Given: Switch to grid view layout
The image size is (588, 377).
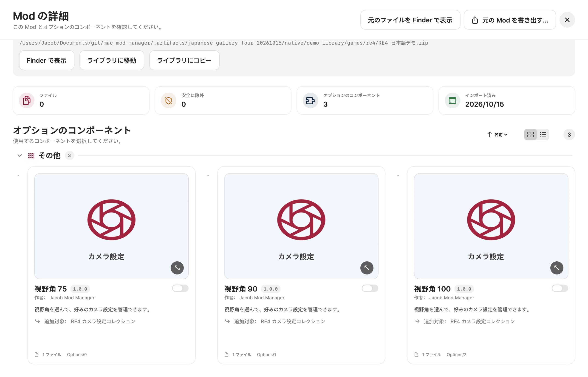Looking at the screenshot, I should (x=530, y=134).
